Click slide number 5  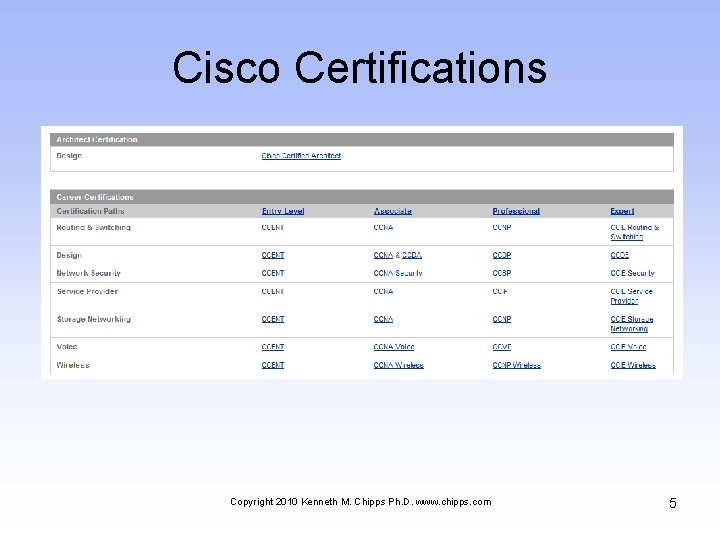(x=673, y=503)
